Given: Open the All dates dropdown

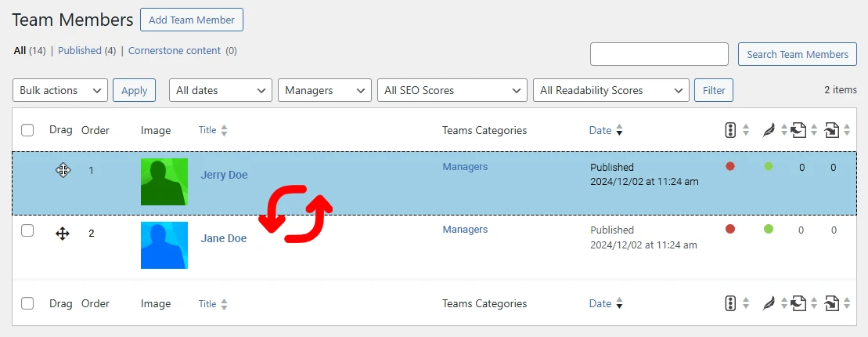Looking at the screenshot, I should tap(220, 90).
